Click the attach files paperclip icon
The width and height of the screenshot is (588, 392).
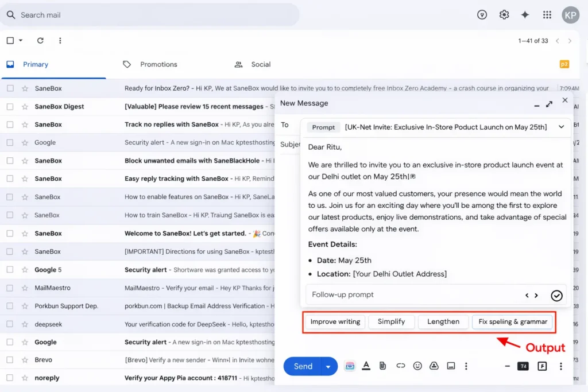[x=383, y=366]
